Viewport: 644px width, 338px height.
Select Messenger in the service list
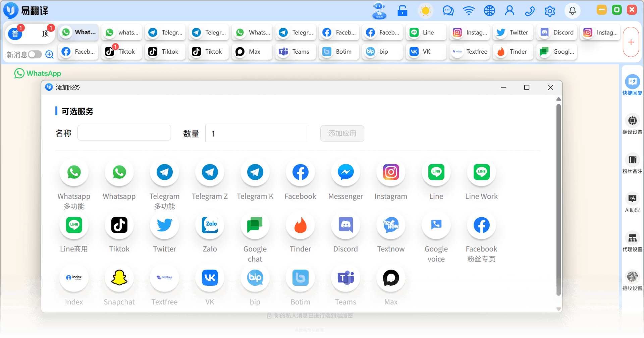[x=345, y=172]
